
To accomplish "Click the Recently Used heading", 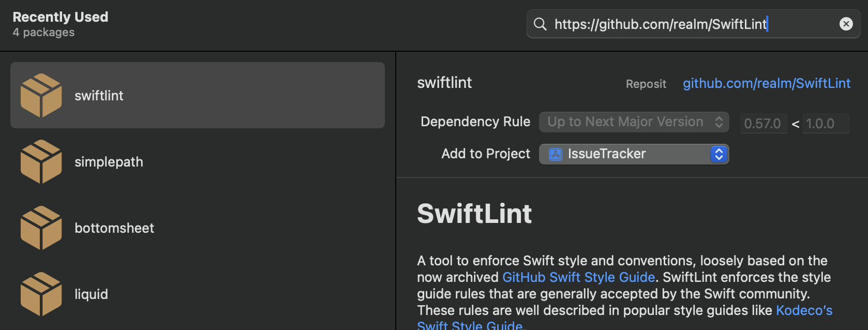I will pos(61,17).
